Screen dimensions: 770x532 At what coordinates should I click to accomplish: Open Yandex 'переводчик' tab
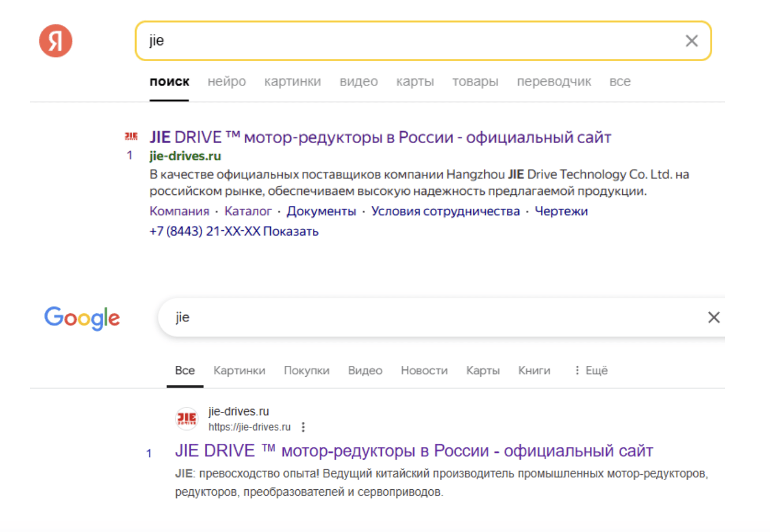pos(554,82)
